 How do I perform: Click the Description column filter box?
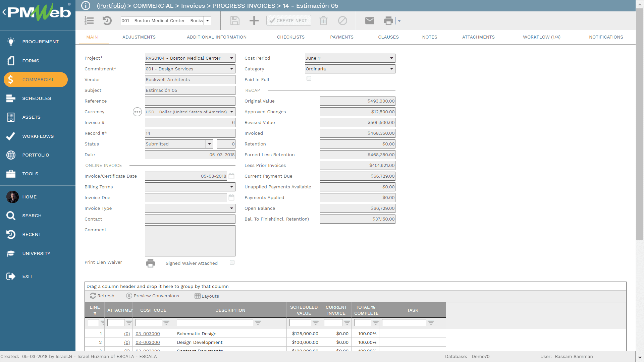point(215,323)
